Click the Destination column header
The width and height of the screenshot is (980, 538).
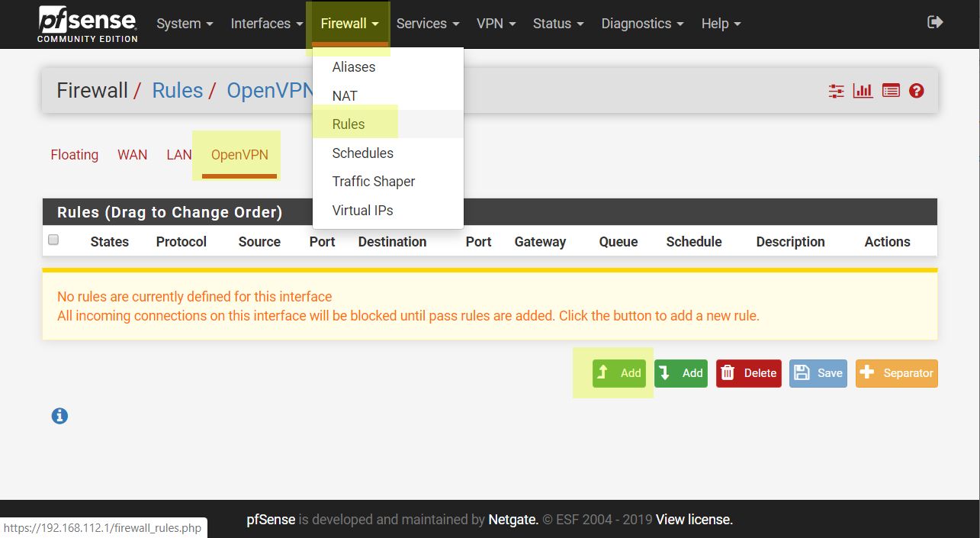[392, 242]
